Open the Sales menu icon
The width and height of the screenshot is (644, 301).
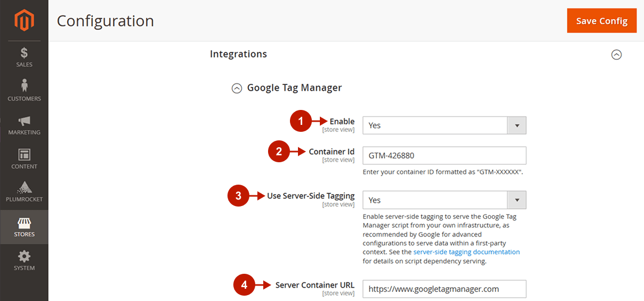pos(24,53)
